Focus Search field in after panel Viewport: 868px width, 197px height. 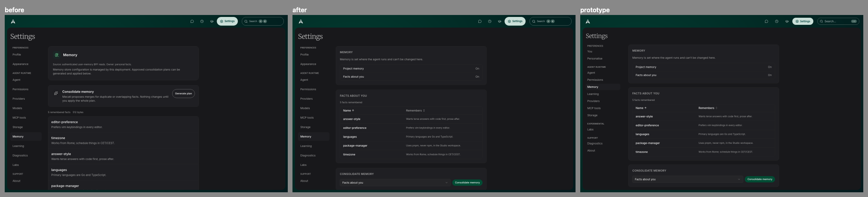550,21
